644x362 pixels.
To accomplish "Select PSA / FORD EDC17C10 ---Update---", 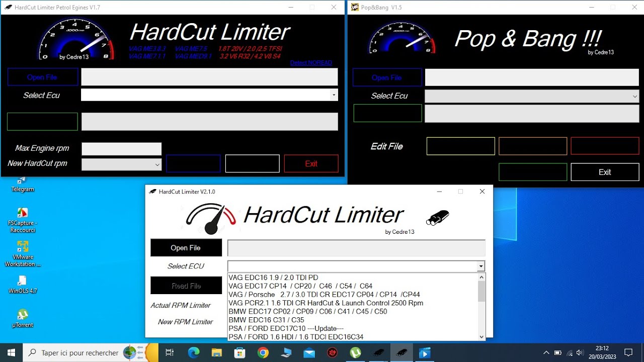I will (352, 328).
